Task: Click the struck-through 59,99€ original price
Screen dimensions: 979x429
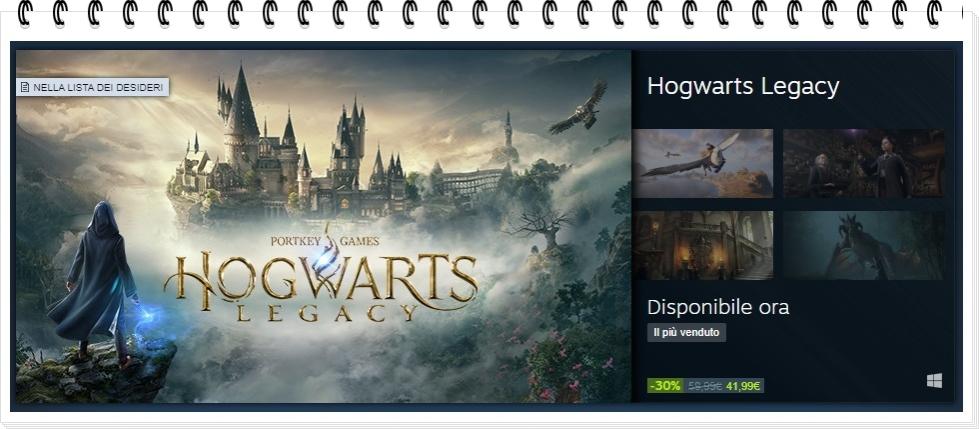Action: pyautogui.click(x=705, y=386)
